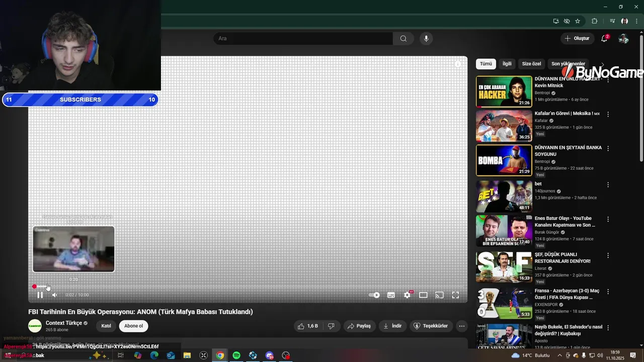Like the video with thumbs up
Screen dimensions: 644x362
point(307,326)
